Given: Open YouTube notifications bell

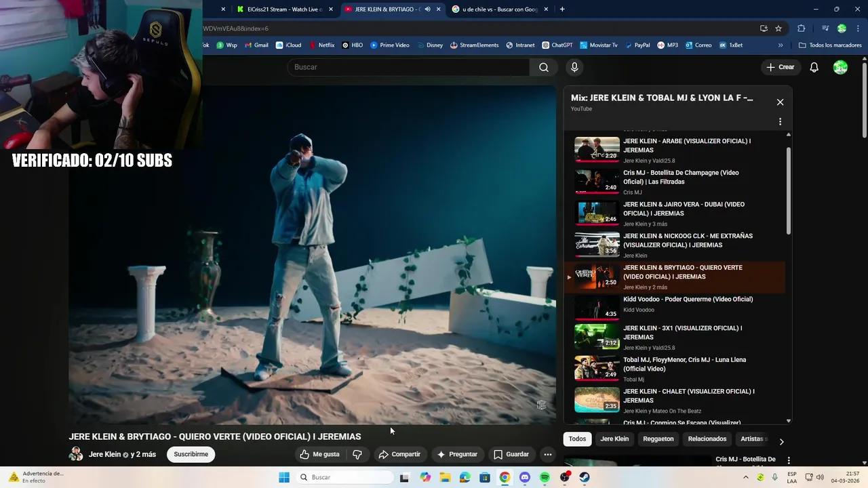Looking at the screenshot, I should coord(814,67).
